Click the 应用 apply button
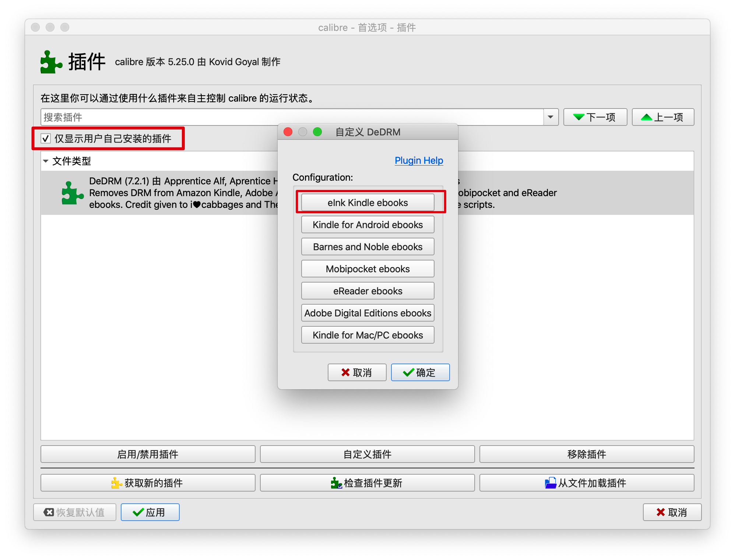Viewport: 735px width, 560px height. (x=150, y=512)
